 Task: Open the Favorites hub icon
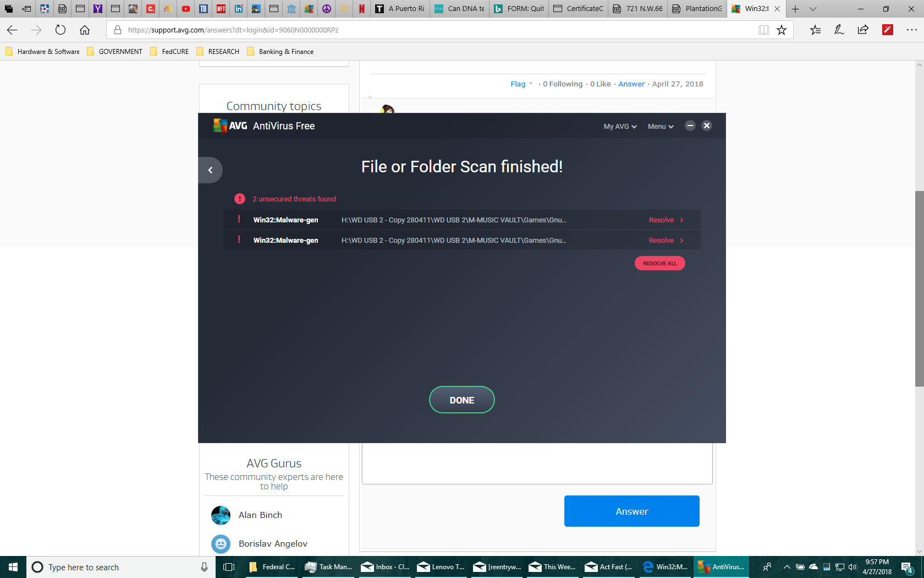(815, 30)
